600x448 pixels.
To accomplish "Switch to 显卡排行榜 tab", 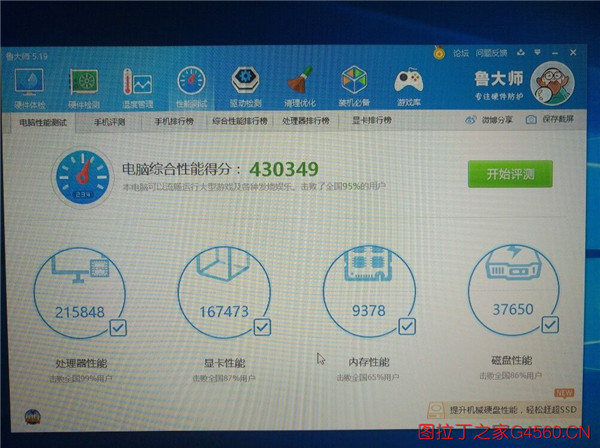I will [x=372, y=121].
